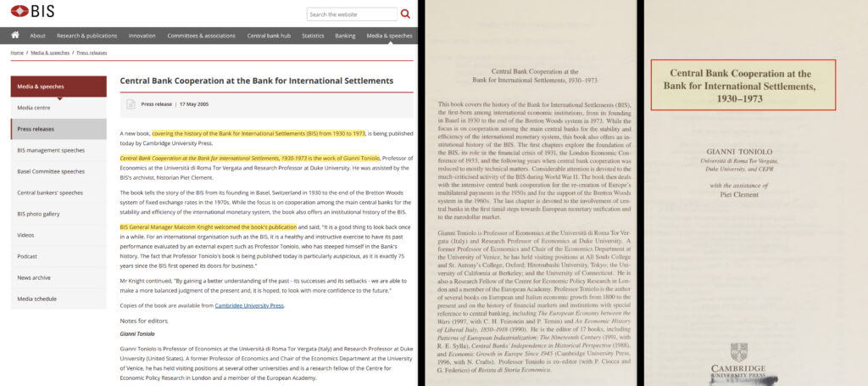Screen dimensions: 868x386
Task: Open the Innovation menu
Action: tap(142, 36)
